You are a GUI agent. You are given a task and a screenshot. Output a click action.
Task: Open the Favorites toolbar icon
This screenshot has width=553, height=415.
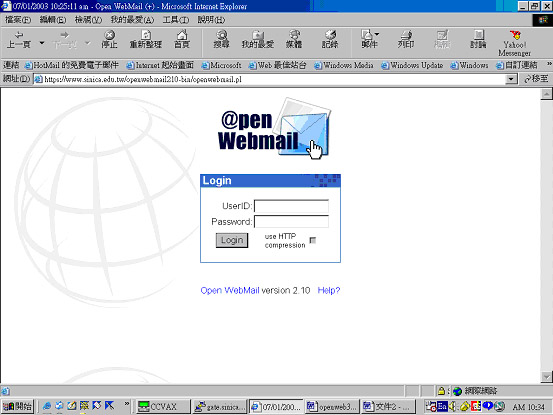(258, 39)
